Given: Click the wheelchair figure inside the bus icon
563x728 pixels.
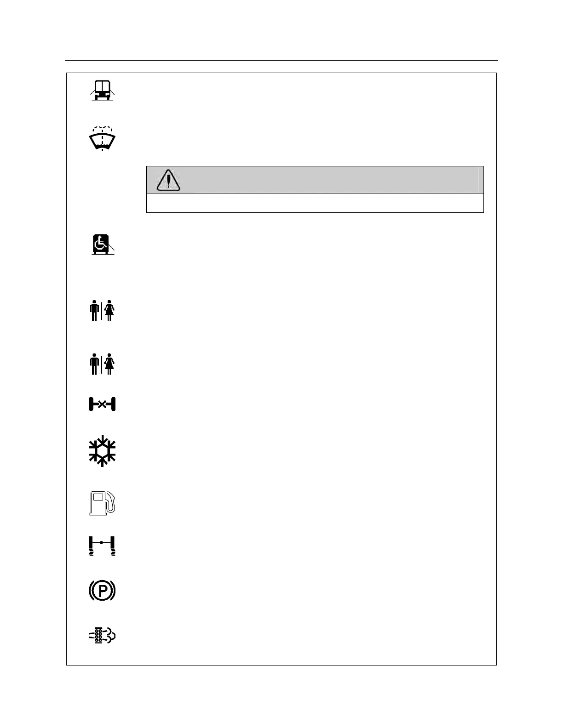Looking at the screenshot, I should pyautogui.click(x=99, y=244).
